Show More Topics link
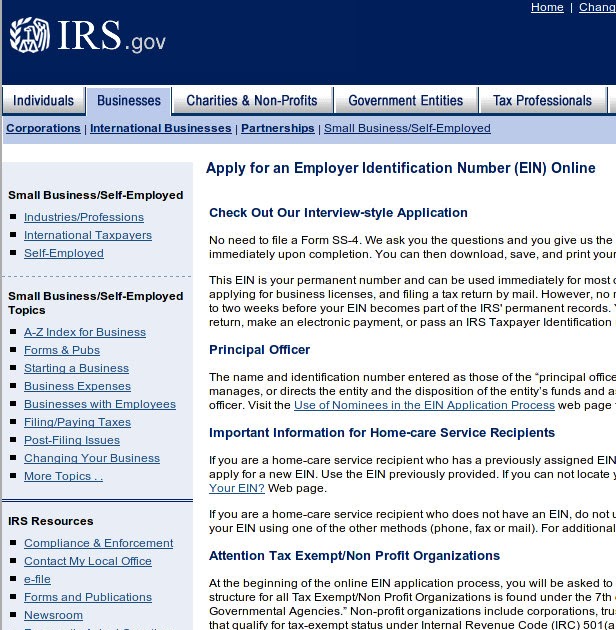Viewport: 616px width, 630px height. click(x=63, y=476)
